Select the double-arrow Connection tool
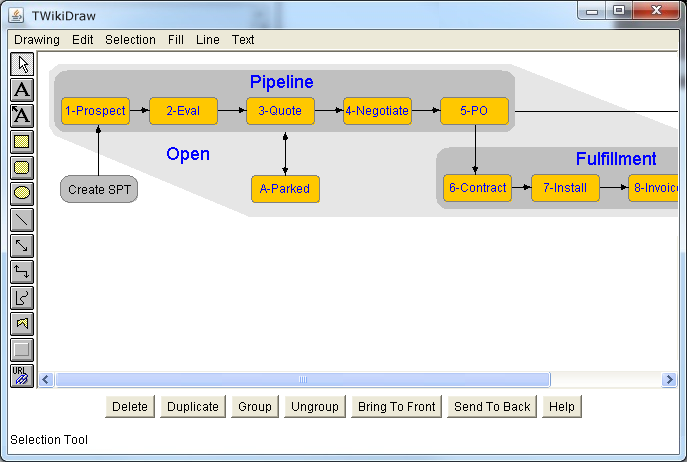The image size is (687, 462). tap(22, 246)
